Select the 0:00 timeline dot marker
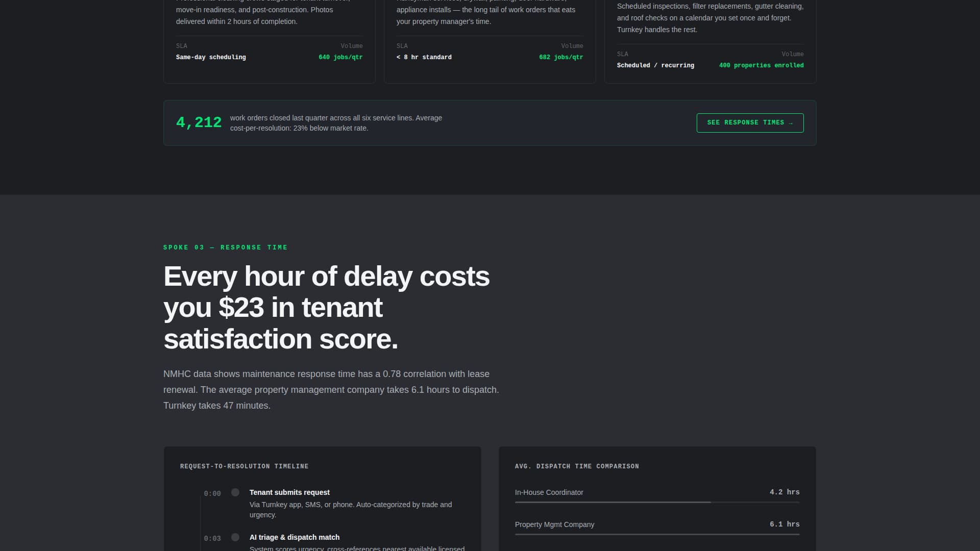This screenshot has height=551, width=980. [x=235, y=492]
